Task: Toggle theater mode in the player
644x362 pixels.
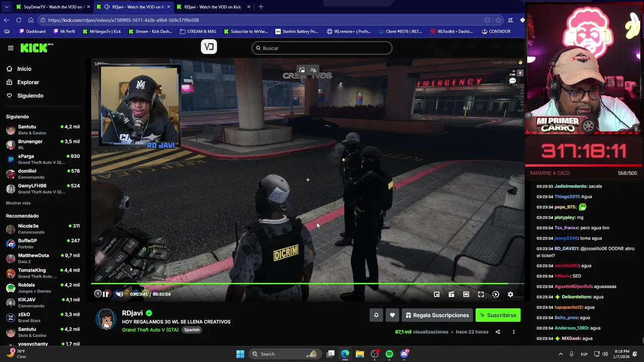Action: 466,295
